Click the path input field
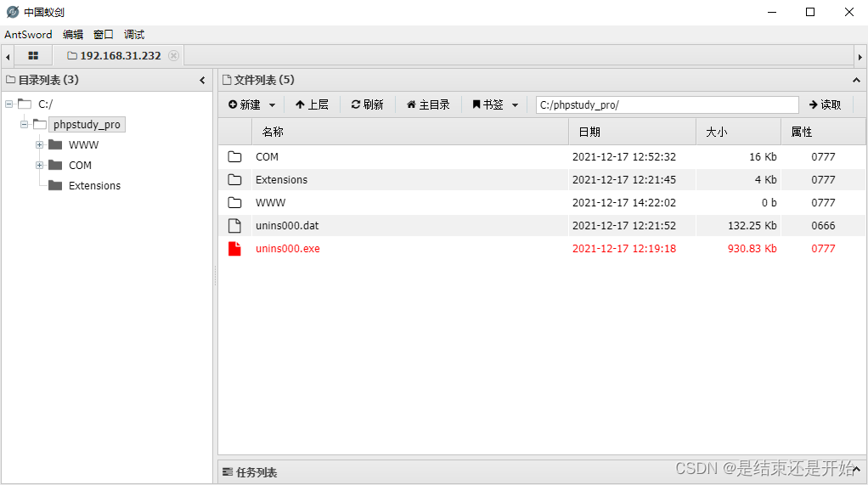Screen dimensions: 868x485 667,104
